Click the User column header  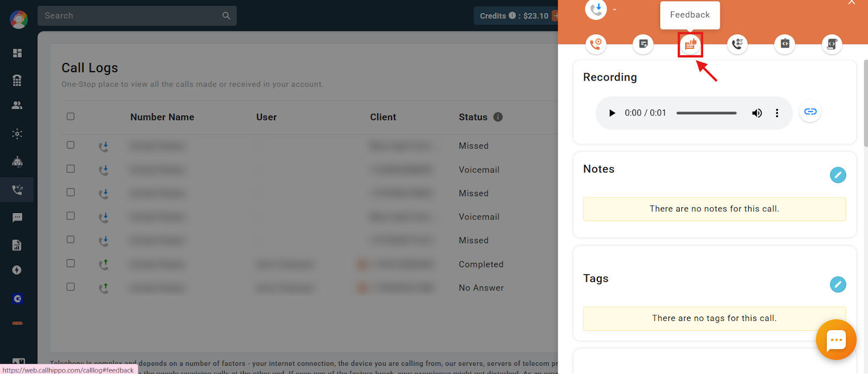point(266,117)
